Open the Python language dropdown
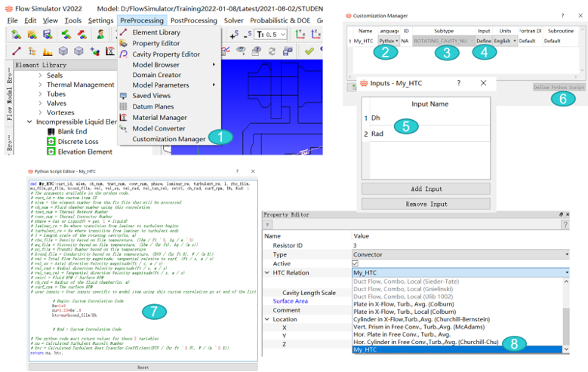Screen dimensions: 588x372 (389, 41)
